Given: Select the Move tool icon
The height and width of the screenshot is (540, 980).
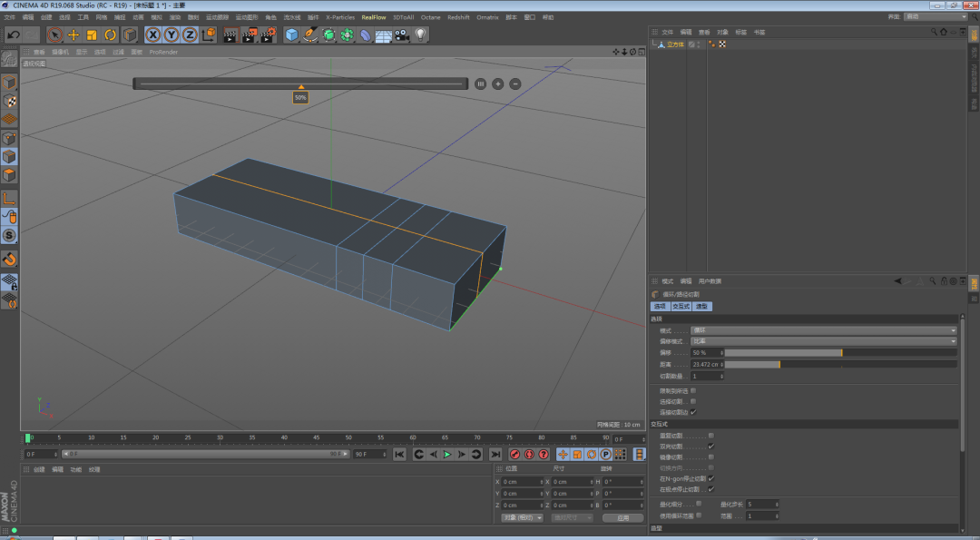Looking at the screenshot, I should (x=73, y=34).
